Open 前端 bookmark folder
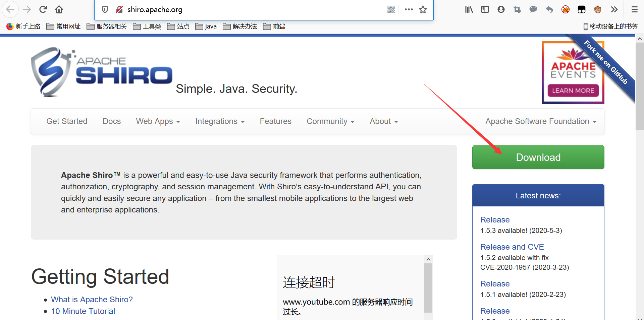 274,26
